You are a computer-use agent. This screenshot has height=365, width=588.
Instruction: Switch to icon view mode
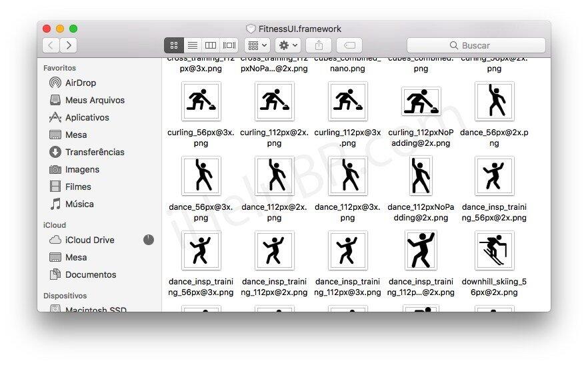[x=174, y=45]
